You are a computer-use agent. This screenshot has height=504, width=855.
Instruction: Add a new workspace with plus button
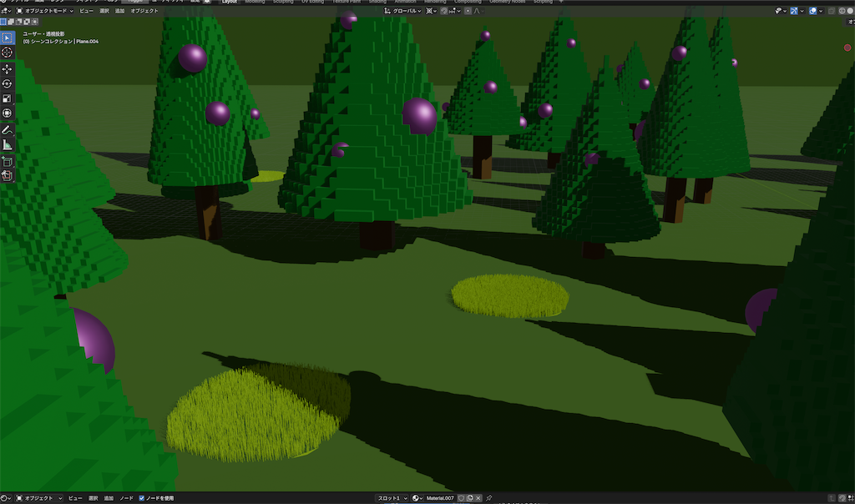(x=561, y=2)
